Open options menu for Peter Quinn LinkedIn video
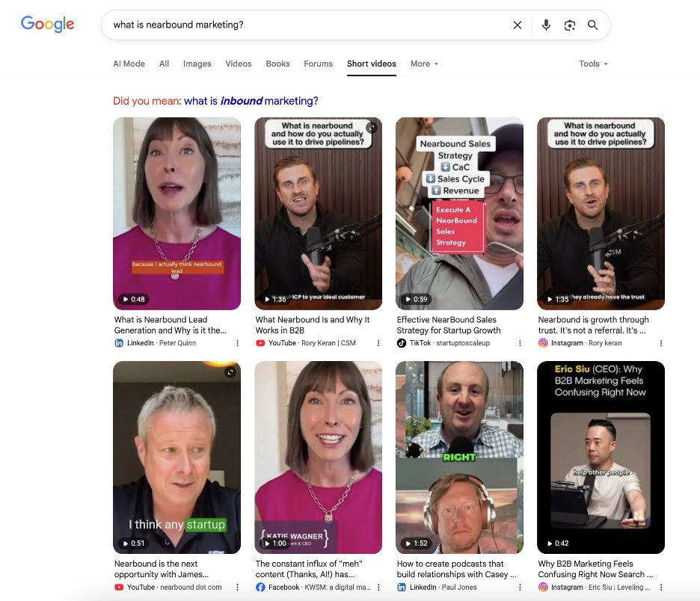The image size is (700, 601). (x=238, y=343)
